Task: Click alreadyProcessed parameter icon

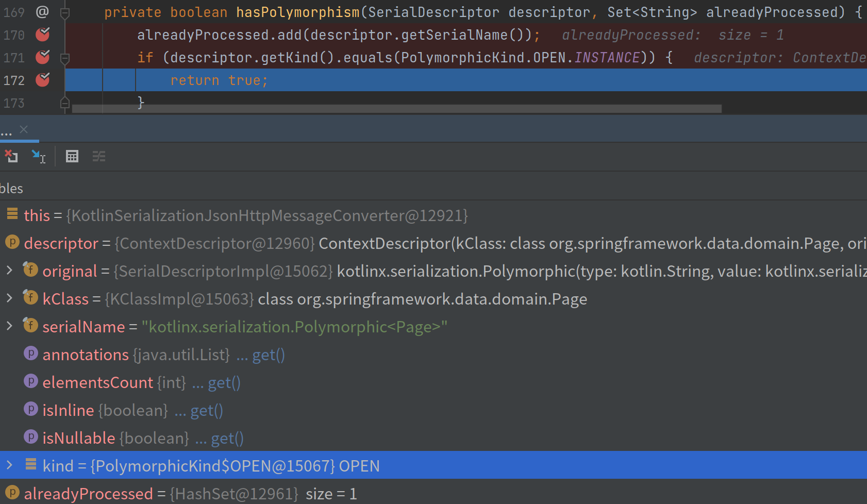Action: coord(12,492)
